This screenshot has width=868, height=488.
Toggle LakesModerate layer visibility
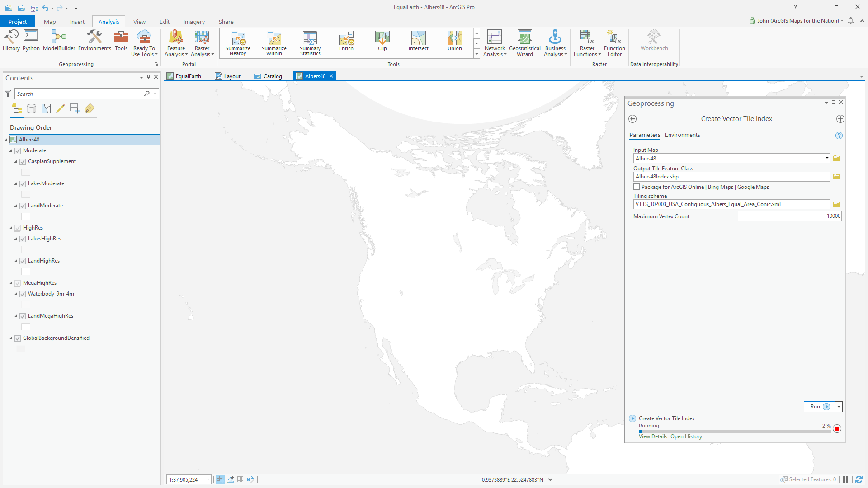[x=23, y=184]
